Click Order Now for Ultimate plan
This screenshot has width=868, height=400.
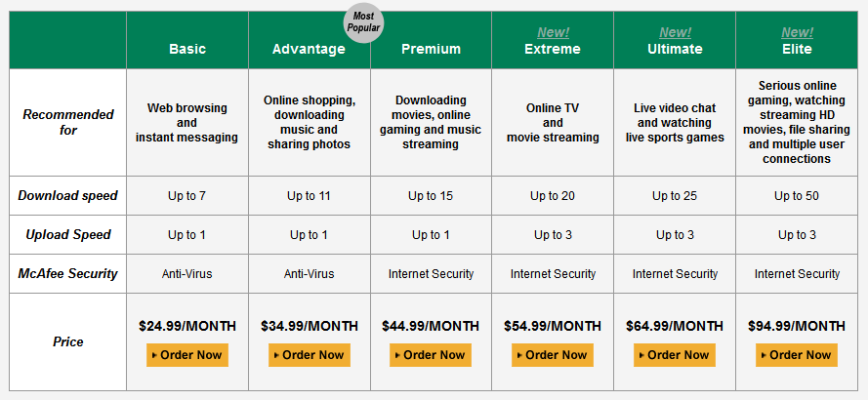675,355
